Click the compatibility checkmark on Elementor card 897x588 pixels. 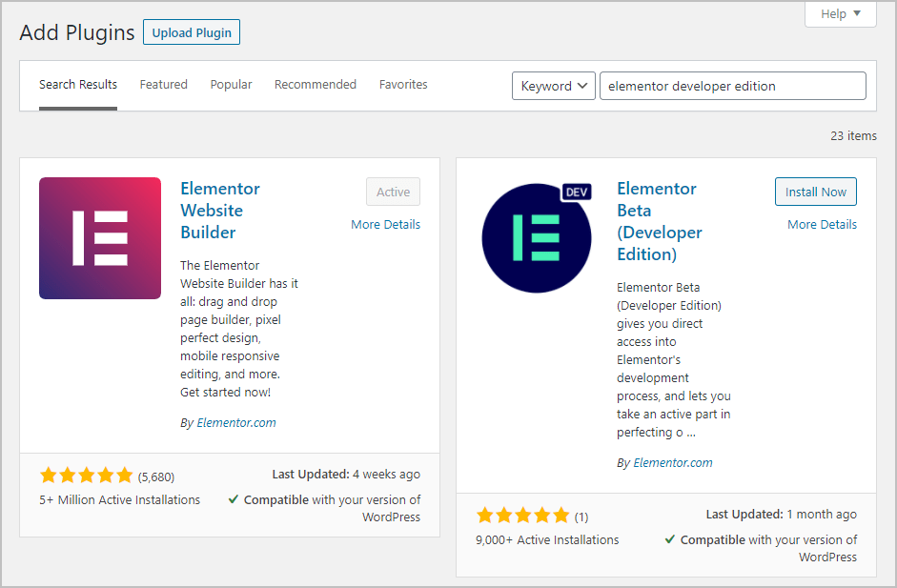234,499
